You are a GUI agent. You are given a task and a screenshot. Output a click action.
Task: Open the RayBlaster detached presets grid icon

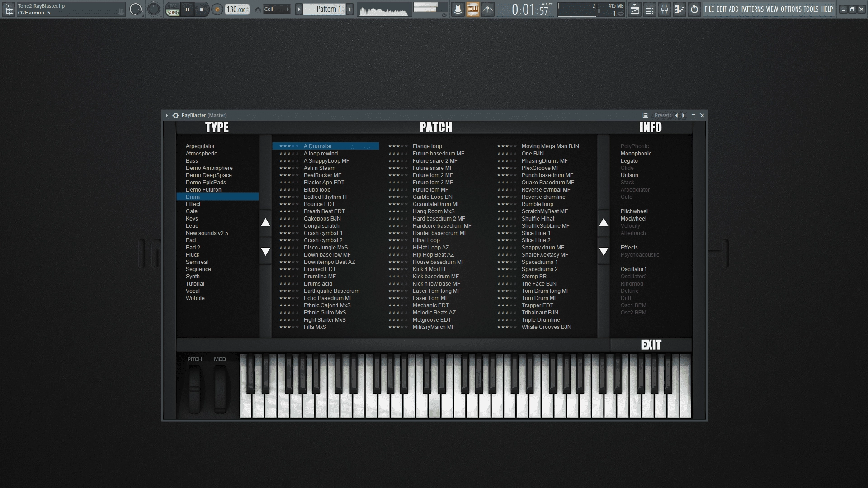pos(646,116)
